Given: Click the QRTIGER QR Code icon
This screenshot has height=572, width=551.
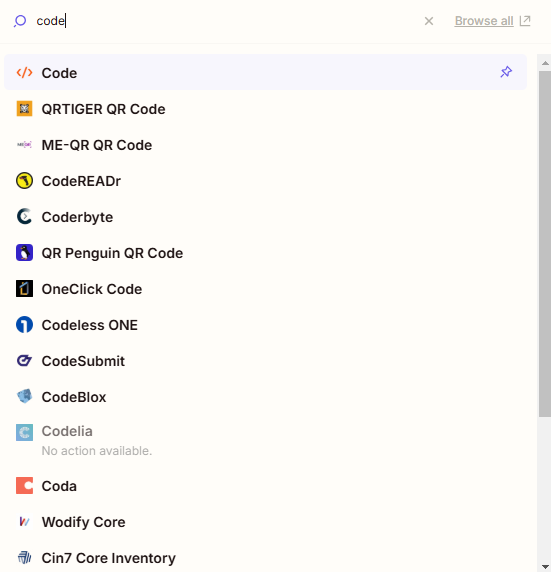Looking at the screenshot, I should click(x=24, y=109).
